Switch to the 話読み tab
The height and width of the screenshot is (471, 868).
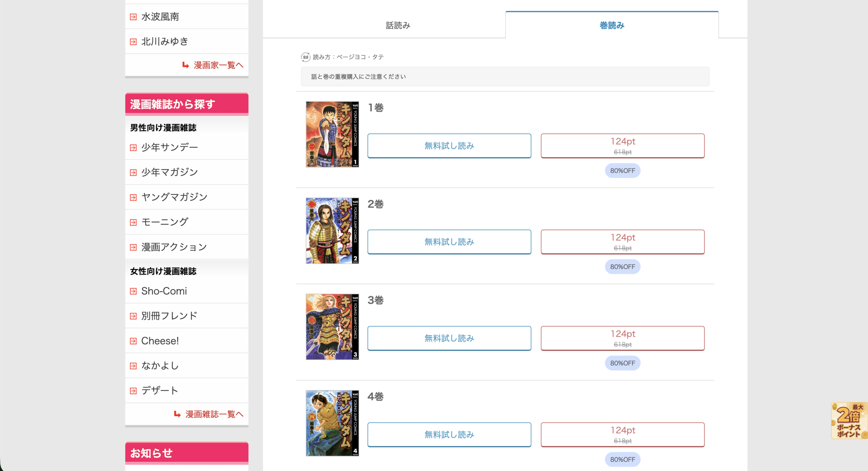click(398, 25)
